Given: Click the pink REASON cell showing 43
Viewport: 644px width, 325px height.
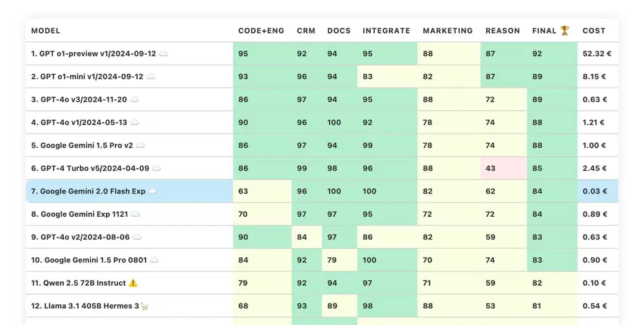Looking at the screenshot, I should pos(503,168).
